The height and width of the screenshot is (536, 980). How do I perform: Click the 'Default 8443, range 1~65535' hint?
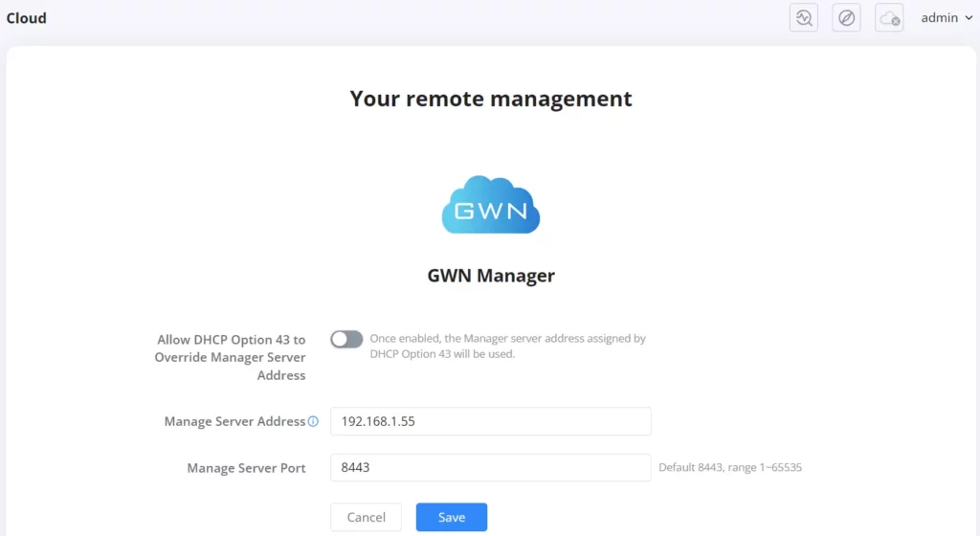tap(730, 467)
